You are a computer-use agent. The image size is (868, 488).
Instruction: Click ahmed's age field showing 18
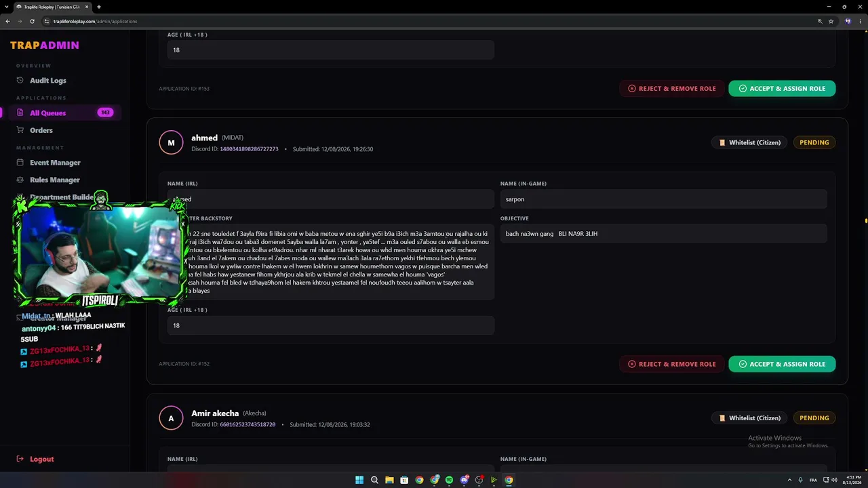(x=331, y=325)
